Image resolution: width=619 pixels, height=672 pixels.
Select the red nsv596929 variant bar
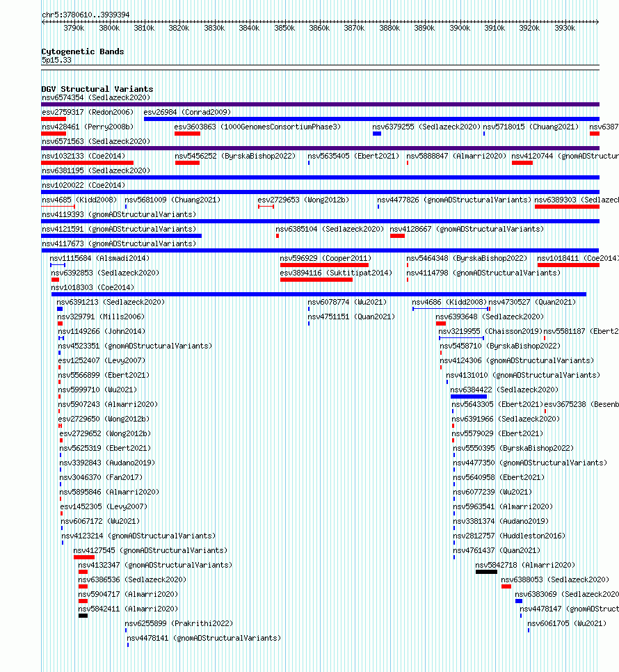[324, 265]
